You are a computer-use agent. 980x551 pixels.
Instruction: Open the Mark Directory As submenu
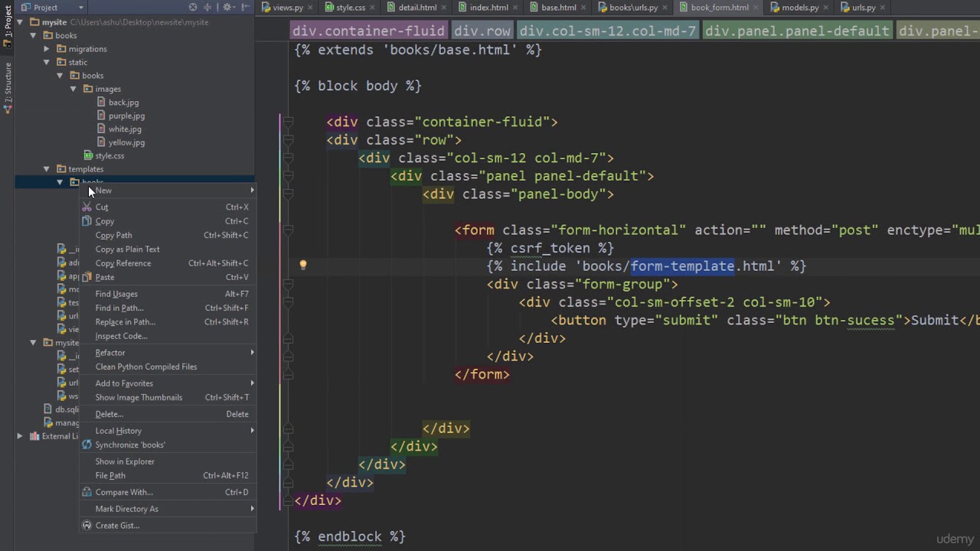(x=168, y=509)
